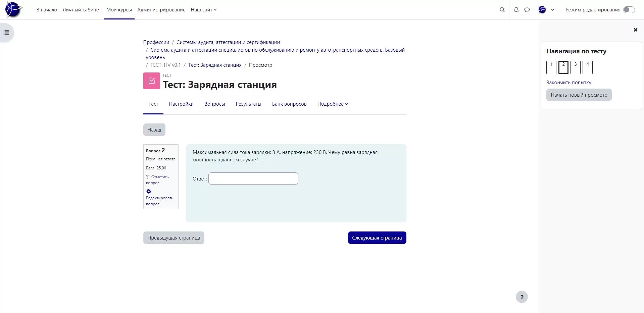Open 'Мои курсы' in top navigation
This screenshot has width=644, height=313.
[119, 10]
